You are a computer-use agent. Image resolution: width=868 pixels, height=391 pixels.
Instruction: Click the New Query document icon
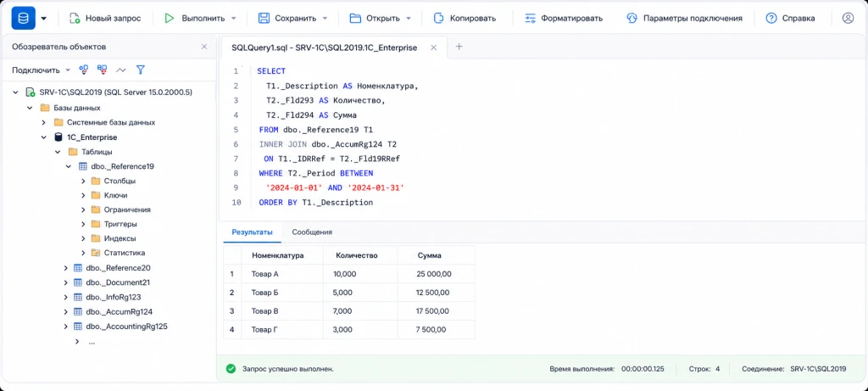tap(75, 19)
